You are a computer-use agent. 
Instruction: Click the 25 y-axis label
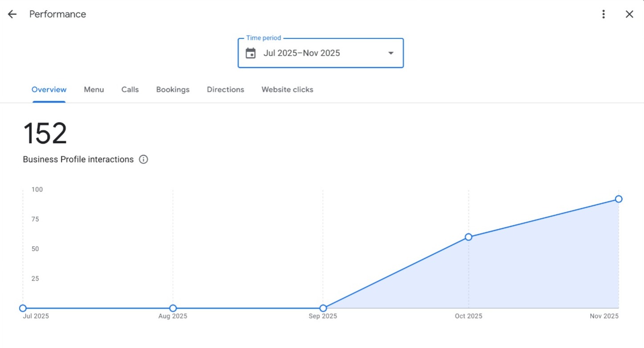tap(35, 279)
